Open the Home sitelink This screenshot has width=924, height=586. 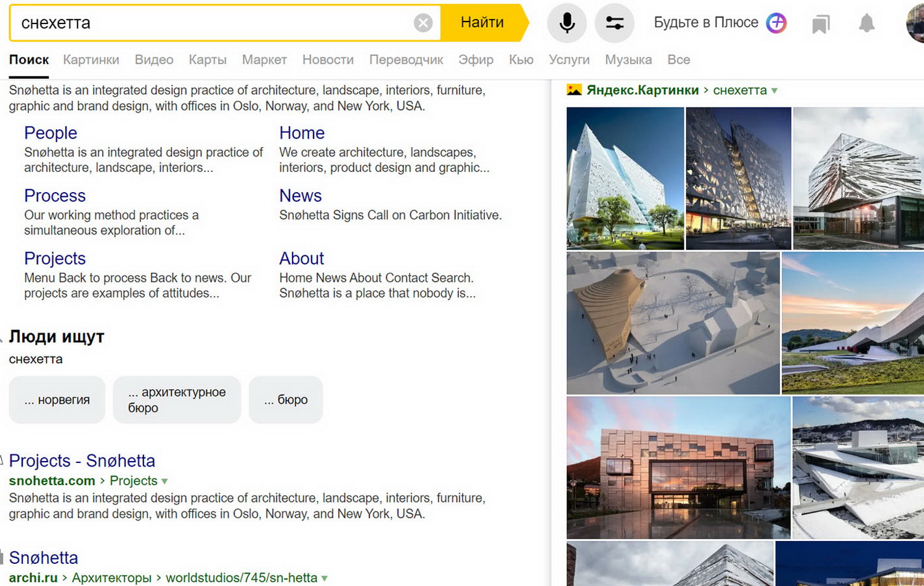(x=302, y=133)
